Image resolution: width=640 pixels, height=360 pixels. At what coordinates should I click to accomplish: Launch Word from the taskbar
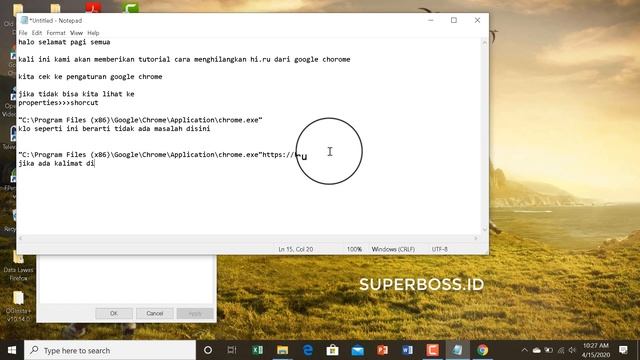pos(407,350)
